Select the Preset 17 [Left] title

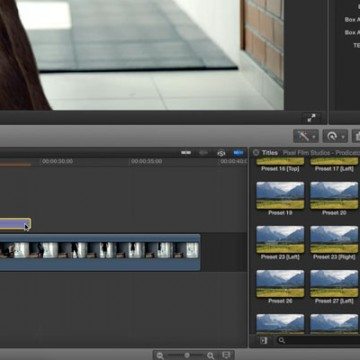pyautogui.click(x=334, y=165)
